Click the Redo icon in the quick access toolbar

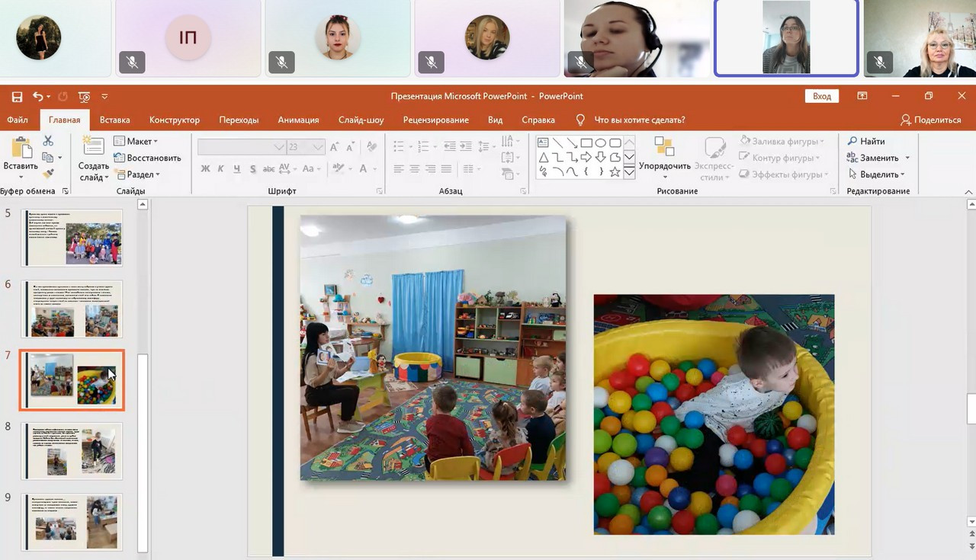click(x=63, y=97)
